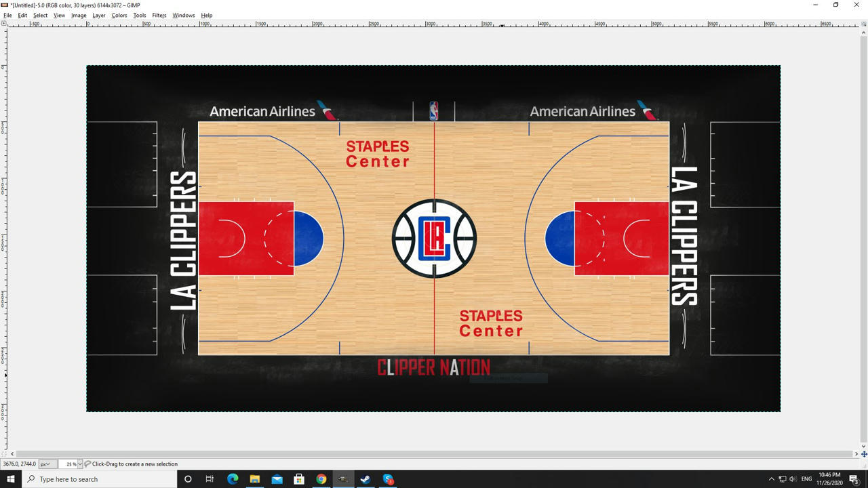Open the Windows Start menu
Viewport: 868px width, 488px height.
(10, 479)
